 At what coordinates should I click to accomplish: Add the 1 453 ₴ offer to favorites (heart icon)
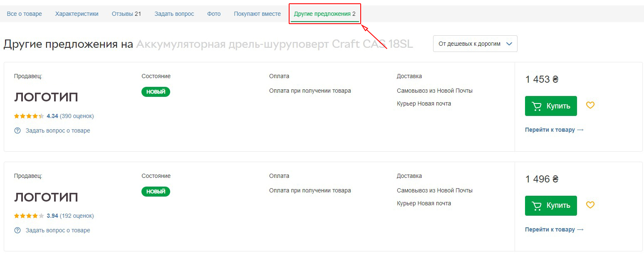[x=590, y=105]
